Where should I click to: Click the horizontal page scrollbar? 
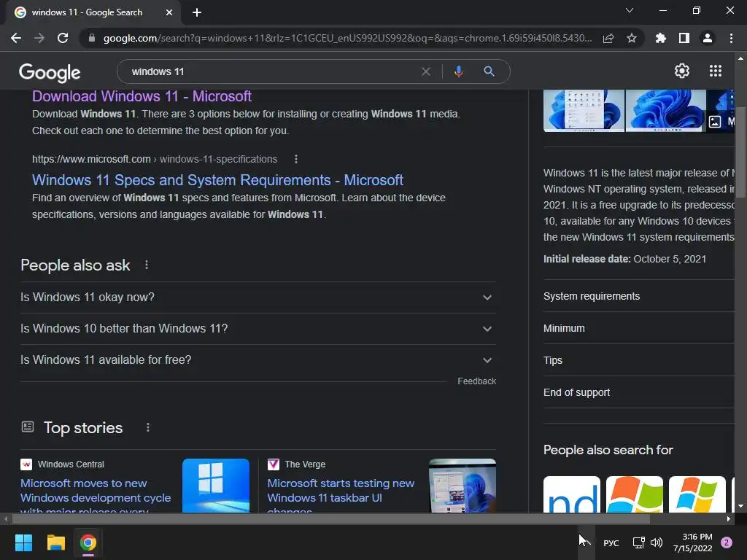pyautogui.click(x=330, y=518)
